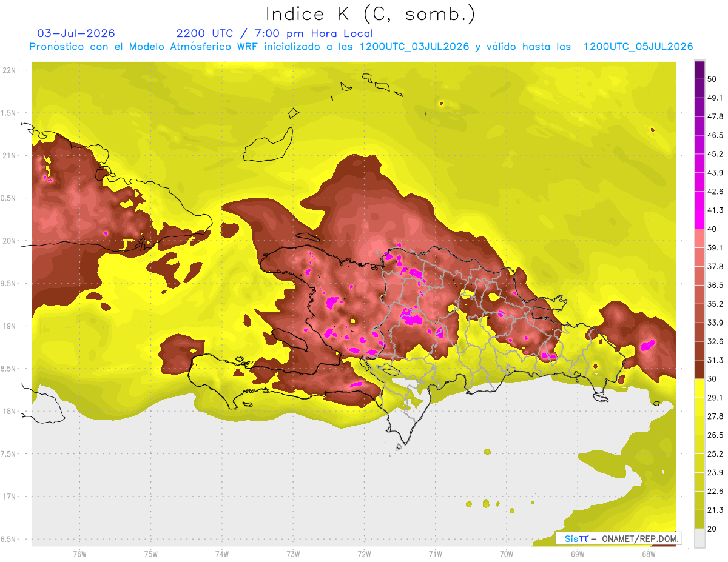Click the 42.6 colorbar value
Viewport: 728px width, 562px height.
(x=715, y=192)
